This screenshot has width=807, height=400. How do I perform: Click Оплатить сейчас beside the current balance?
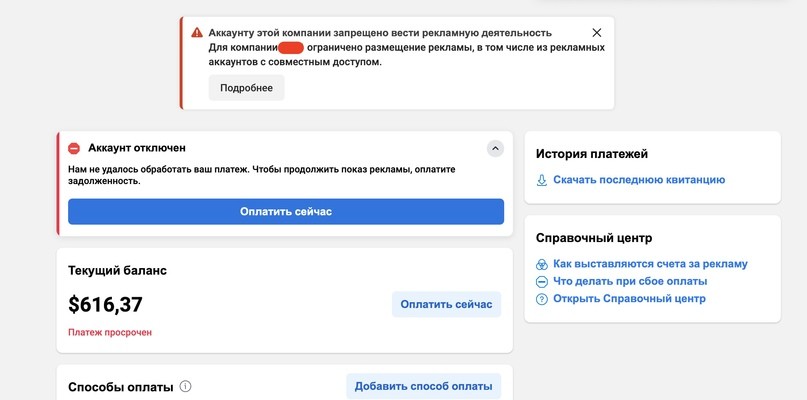(x=446, y=304)
